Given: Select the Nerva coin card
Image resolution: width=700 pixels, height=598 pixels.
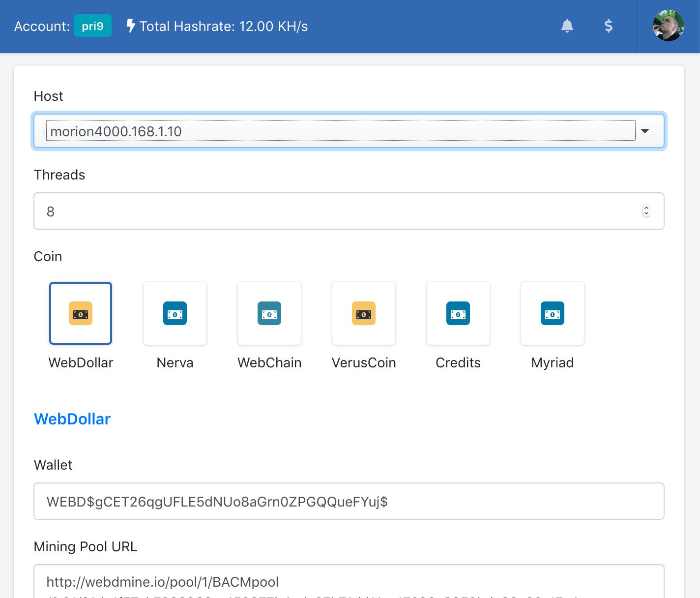Looking at the screenshot, I should click(175, 313).
